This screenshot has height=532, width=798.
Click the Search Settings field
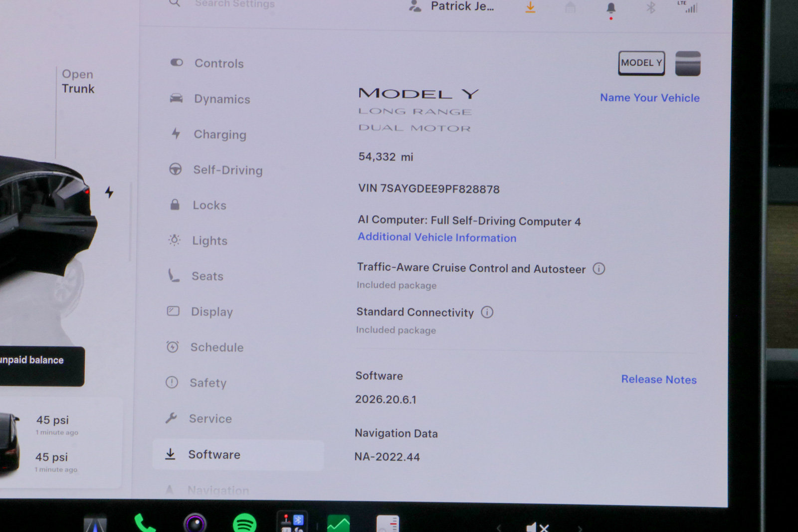[x=222, y=4]
